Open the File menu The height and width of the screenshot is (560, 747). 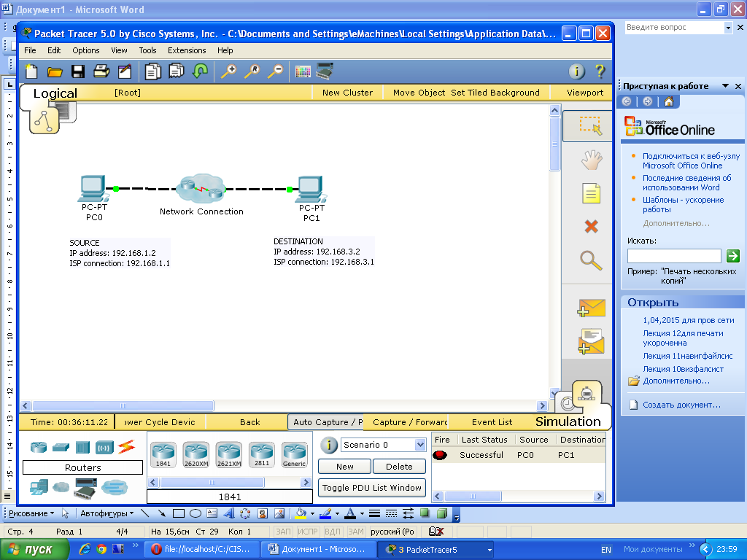pos(30,50)
